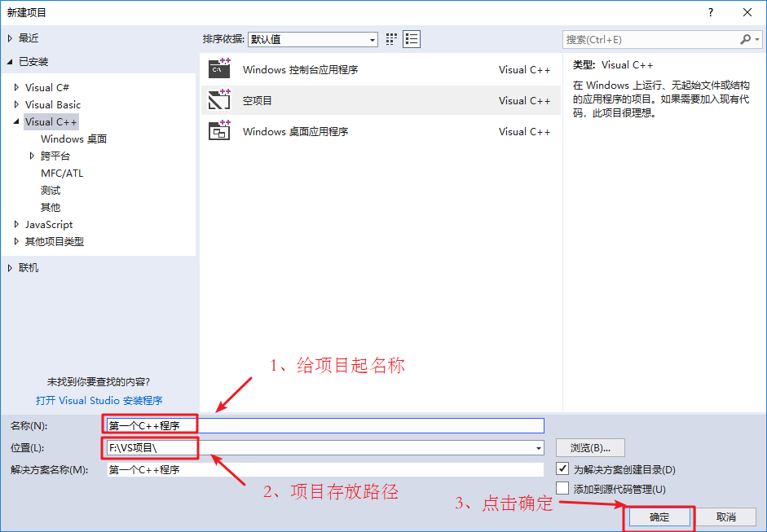Collapse the 已安装 section
The image size is (767, 532).
(x=10, y=62)
